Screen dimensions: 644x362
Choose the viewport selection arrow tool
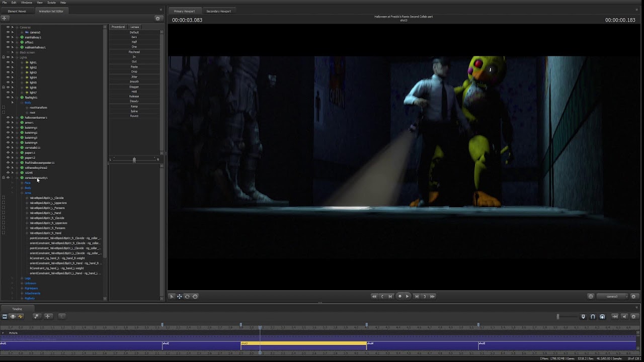point(172,296)
